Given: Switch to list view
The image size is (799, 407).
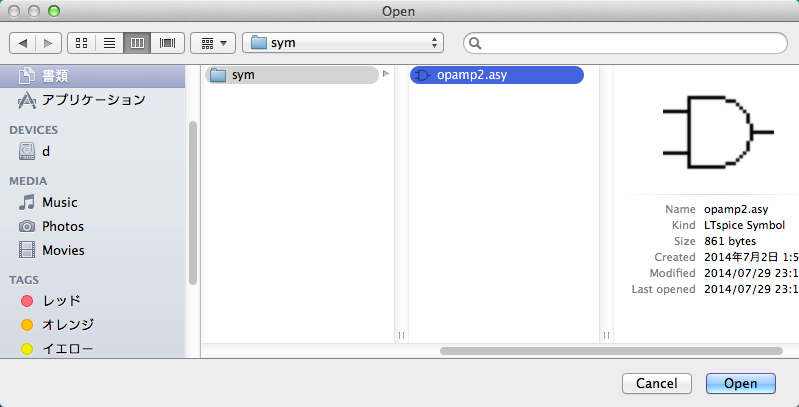Looking at the screenshot, I should [109, 43].
